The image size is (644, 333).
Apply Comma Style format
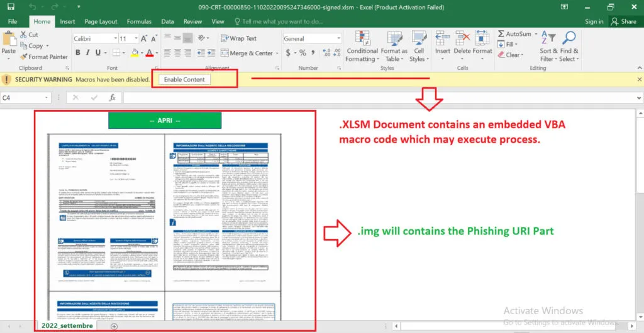(313, 53)
